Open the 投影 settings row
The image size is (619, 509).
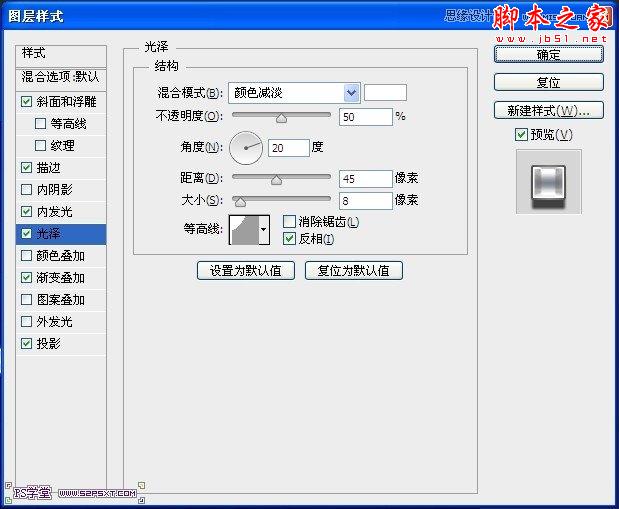click(61, 344)
